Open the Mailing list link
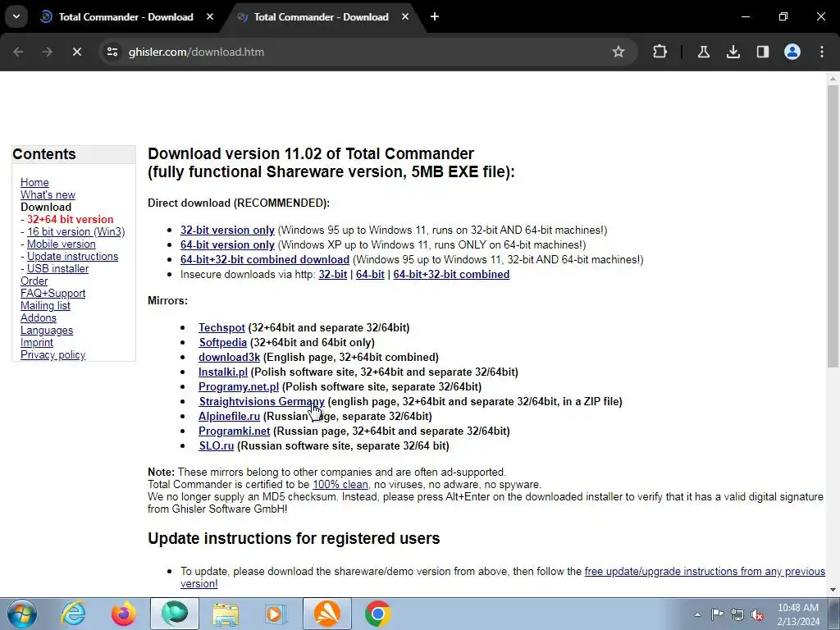The image size is (840, 630). [x=45, y=305]
